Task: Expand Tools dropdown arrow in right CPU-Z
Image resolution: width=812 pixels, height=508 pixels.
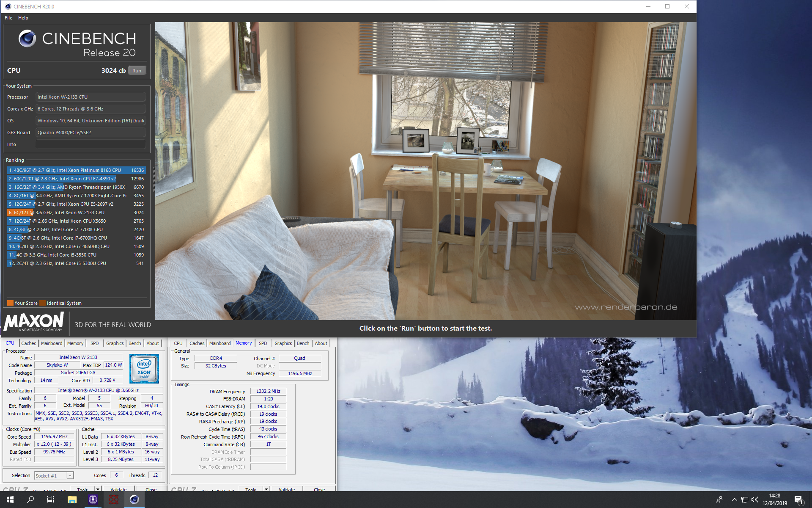Action: pos(266,489)
